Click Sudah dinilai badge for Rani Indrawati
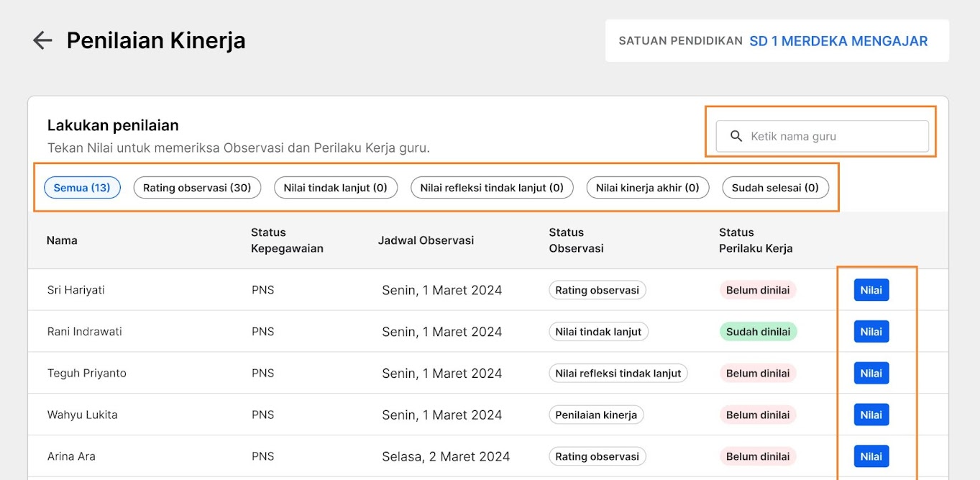The image size is (980, 480). coord(758,332)
